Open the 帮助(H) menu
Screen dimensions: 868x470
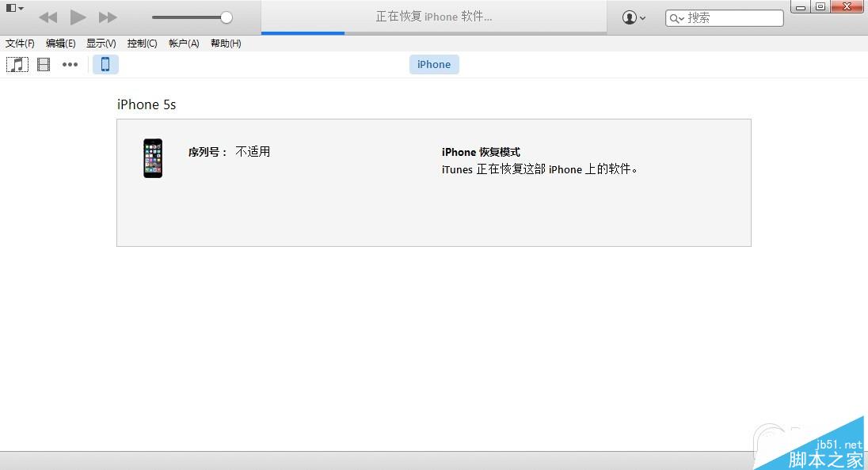pyautogui.click(x=226, y=44)
